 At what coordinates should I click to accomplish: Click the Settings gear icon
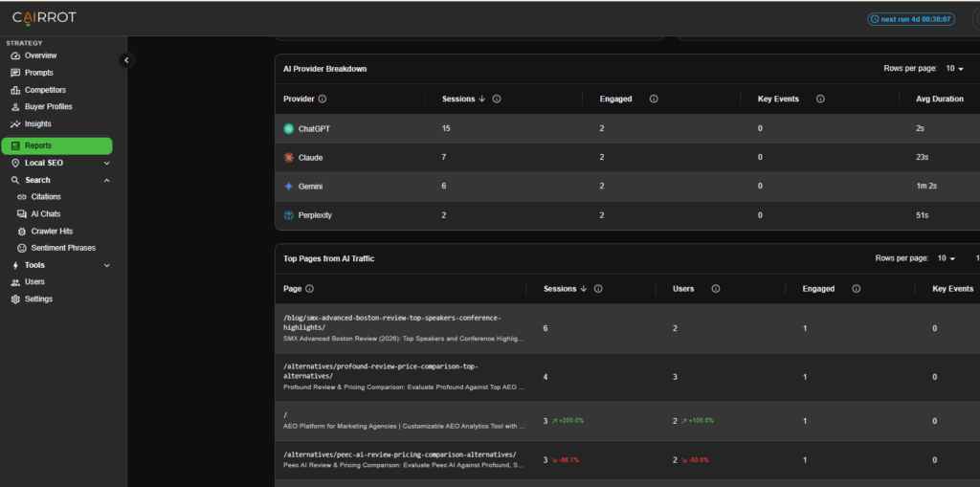click(15, 299)
